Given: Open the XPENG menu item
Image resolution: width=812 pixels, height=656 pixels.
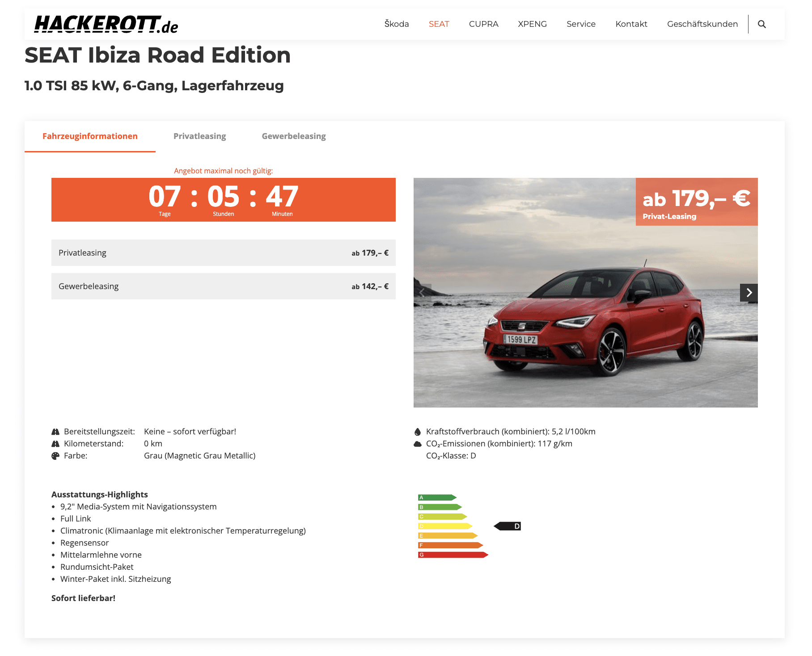Looking at the screenshot, I should (x=532, y=24).
